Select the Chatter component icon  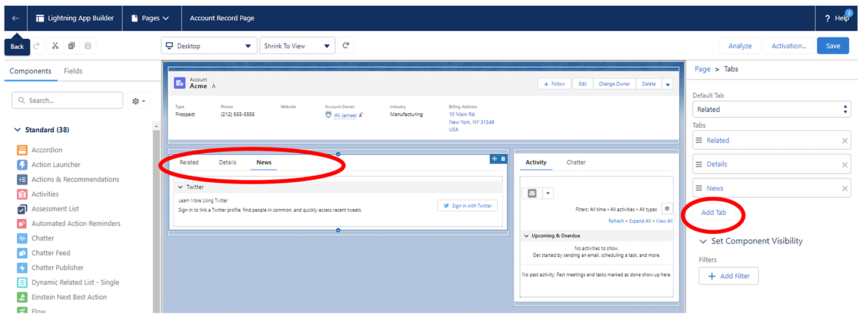tap(22, 238)
